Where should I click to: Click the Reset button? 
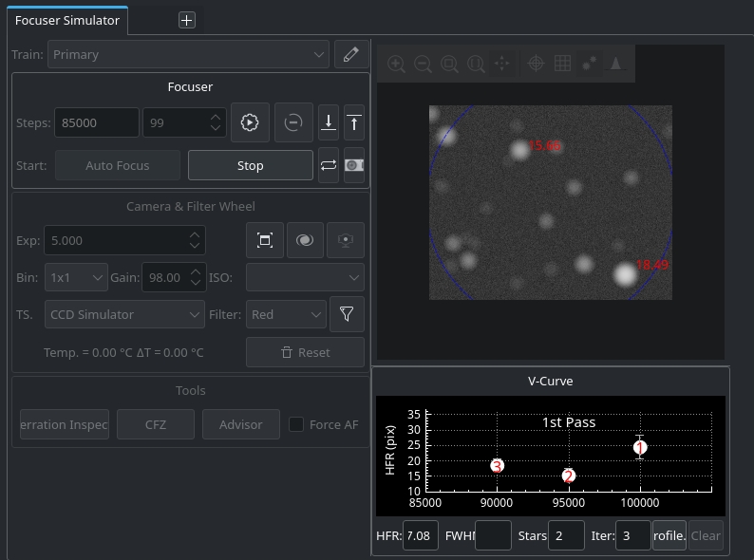[x=305, y=352]
